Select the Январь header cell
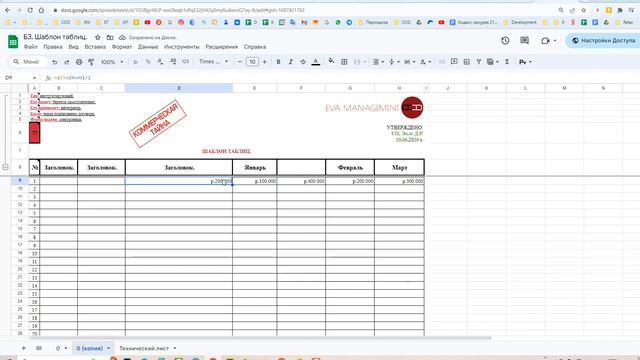Screen dimensions: 640x360 point(255,167)
